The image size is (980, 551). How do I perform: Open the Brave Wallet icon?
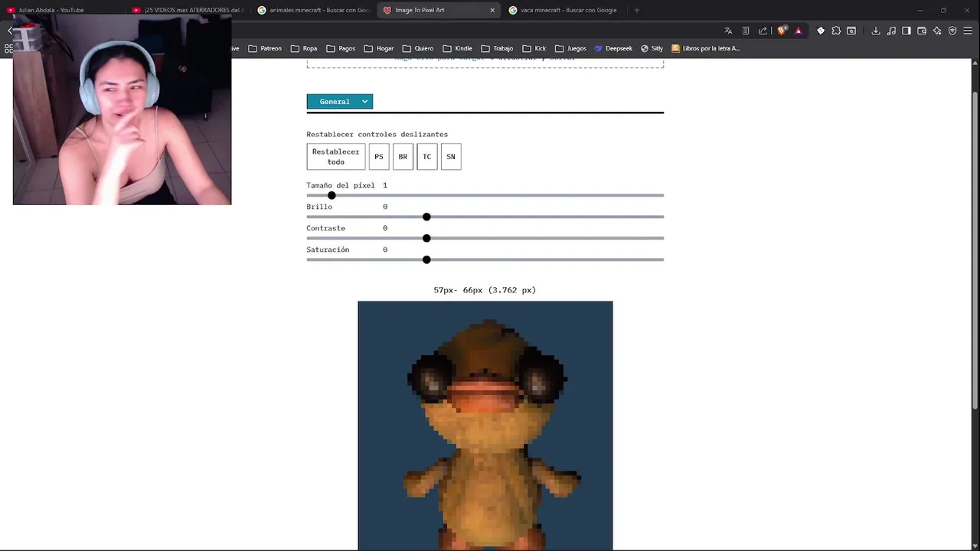point(922,31)
